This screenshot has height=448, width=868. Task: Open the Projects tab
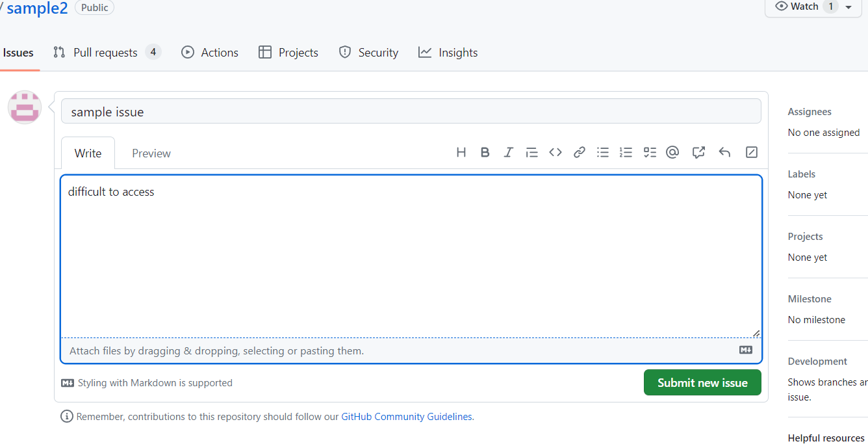point(288,53)
